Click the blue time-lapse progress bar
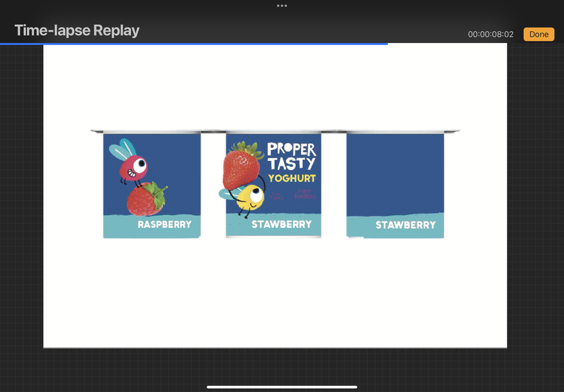564x392 pixels. (x=194, y=44)
